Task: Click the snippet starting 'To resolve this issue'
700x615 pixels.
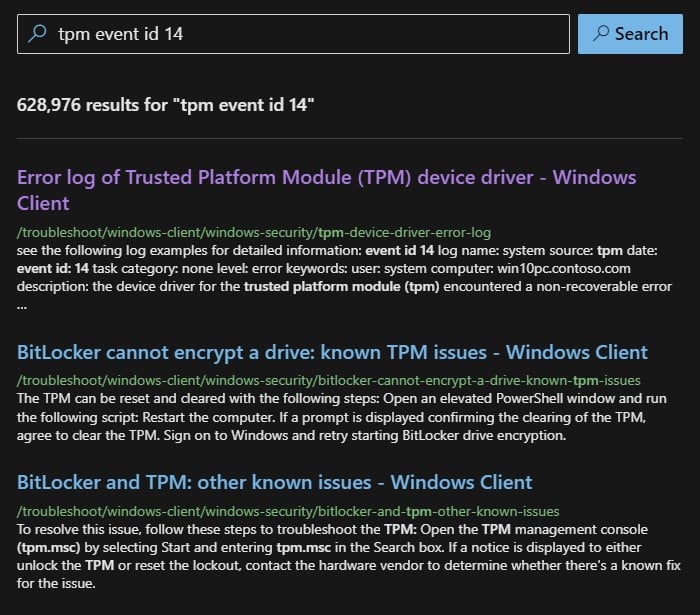Action: click(x=349, y=557)
